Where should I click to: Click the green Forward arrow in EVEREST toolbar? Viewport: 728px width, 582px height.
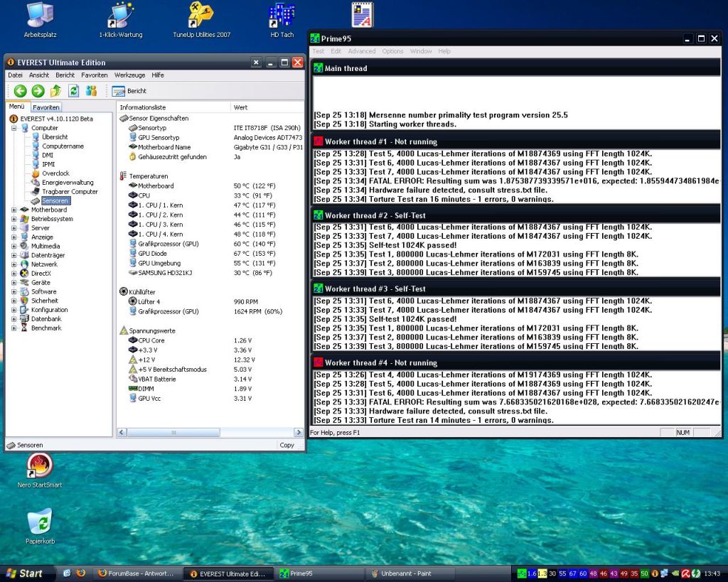pyautogui.click(x=38, y=91)
